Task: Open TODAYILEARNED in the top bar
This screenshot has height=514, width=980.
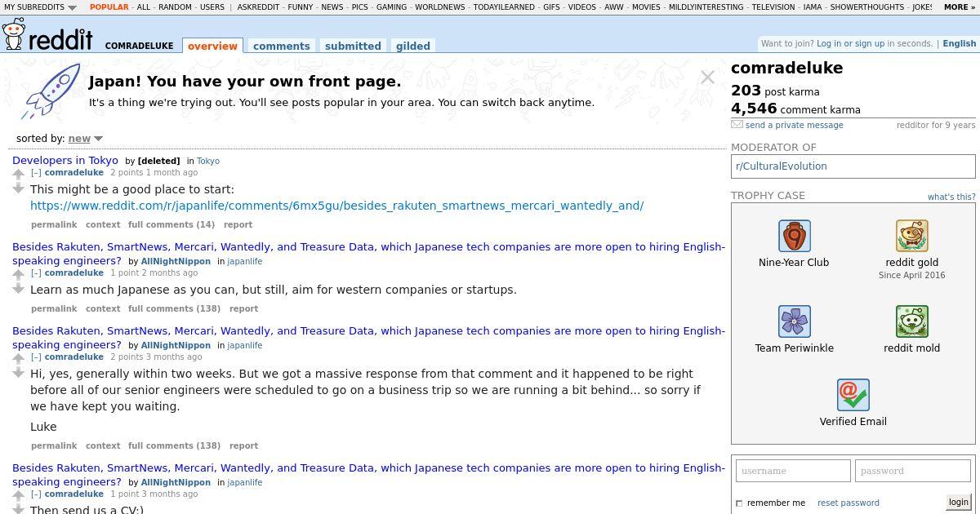Action: [505, 7]
